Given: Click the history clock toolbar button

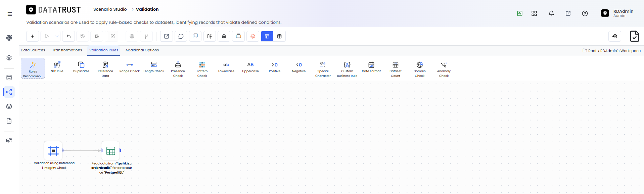Looking at the screenshot, I should [x=83, y=36].
